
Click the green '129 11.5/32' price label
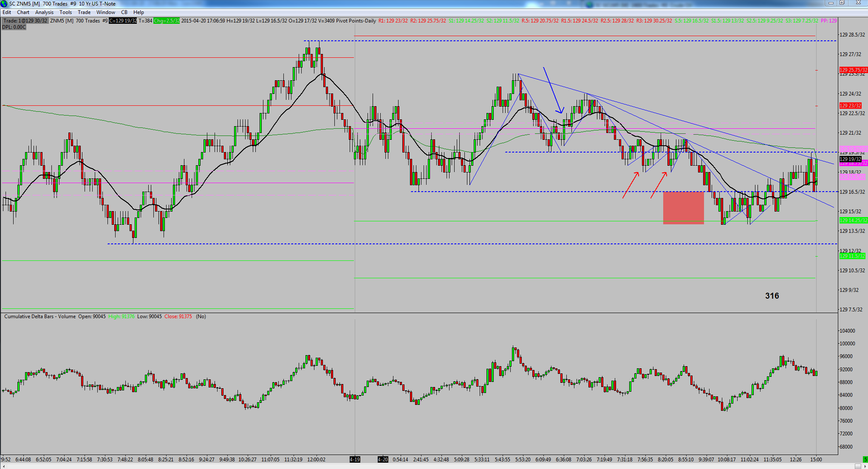pyautogui.click(x=852, y=256)
